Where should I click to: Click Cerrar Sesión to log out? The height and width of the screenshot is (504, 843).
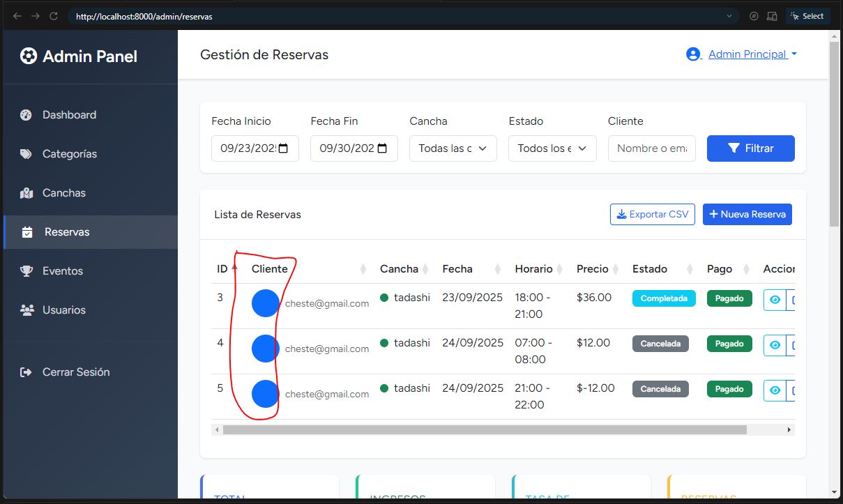coord(90,372)
